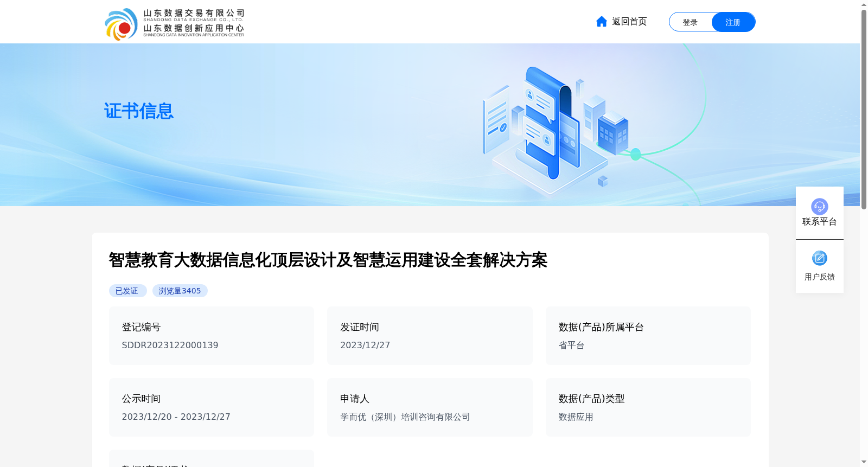
Task: Click the Shandong Data Exchange logo
Action: [174, 24]
